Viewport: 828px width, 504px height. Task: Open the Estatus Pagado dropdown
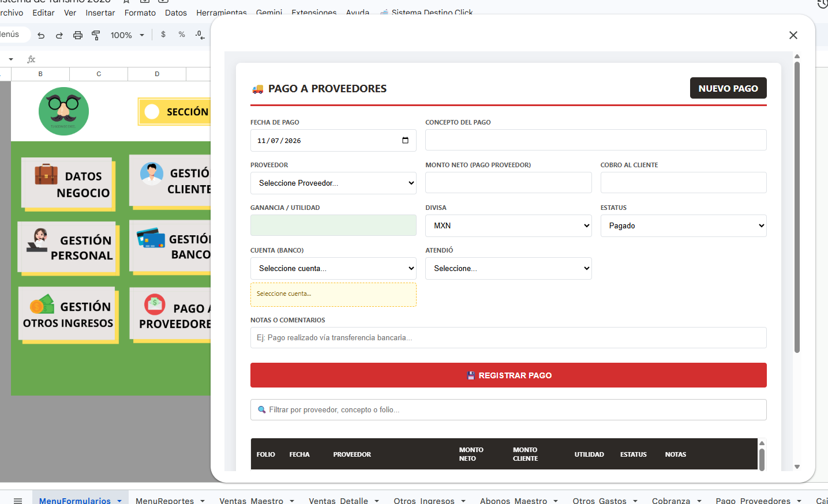click(x=684, y=225)
